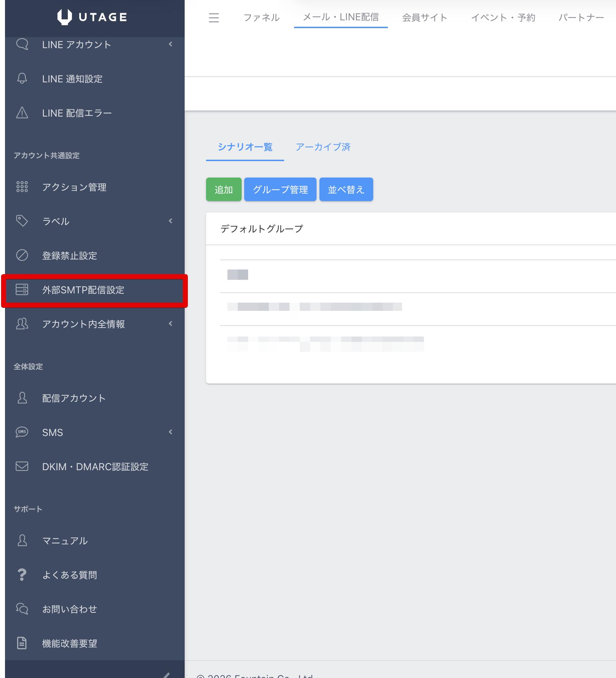Image resolution: width=616 pixels, height=678 pixels.
Task: Open 配信アカウント in the sidebar
Action: pyautogui.click(x=74, y=398)
